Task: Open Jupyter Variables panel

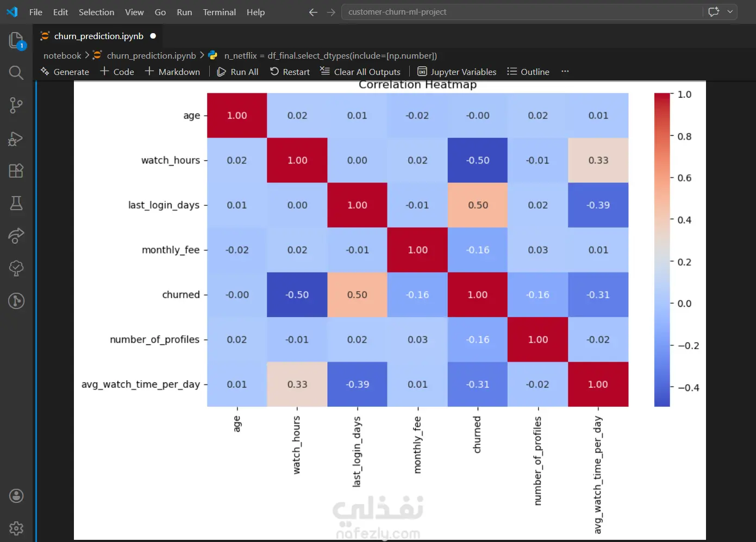Action: (x=457, y=72)
